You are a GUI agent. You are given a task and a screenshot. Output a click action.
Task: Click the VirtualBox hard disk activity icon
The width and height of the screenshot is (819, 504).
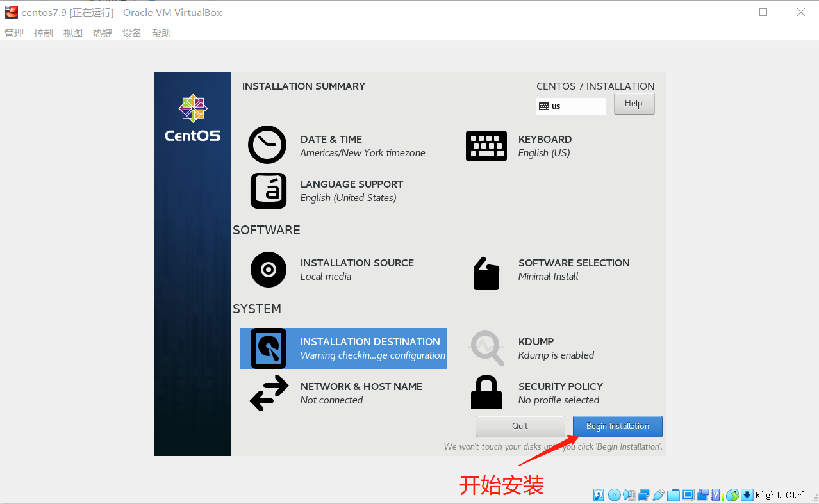[x=599, y=494]
